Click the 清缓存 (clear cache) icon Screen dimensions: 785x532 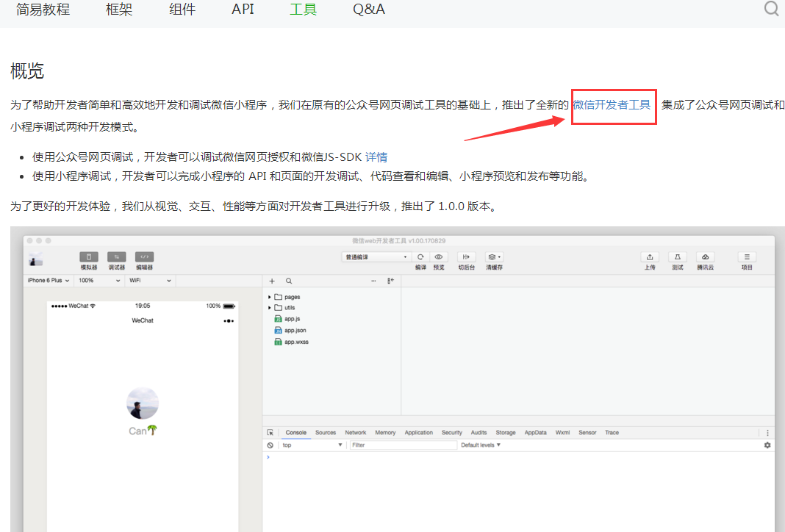coord(494,256)
